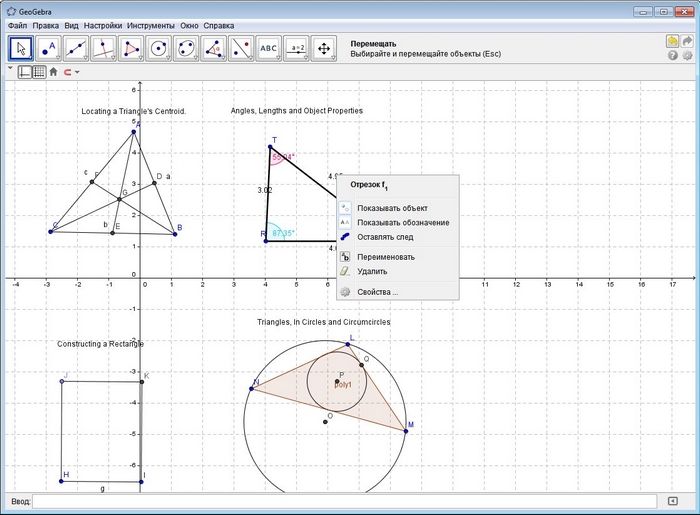Click 'Свойства ...' in the context menu

click(377, 292)
